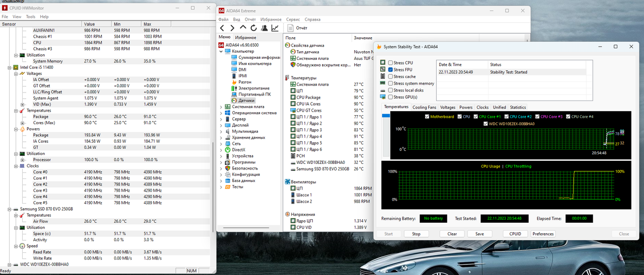Open the Сервис menu in AIDA64
Screen dimensions: 644x275
293,19
